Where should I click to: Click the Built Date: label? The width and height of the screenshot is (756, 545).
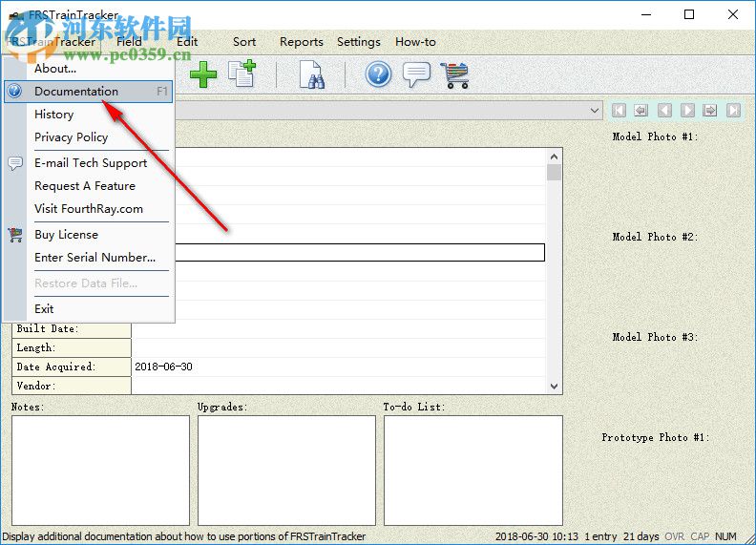(x=48, y=329)
